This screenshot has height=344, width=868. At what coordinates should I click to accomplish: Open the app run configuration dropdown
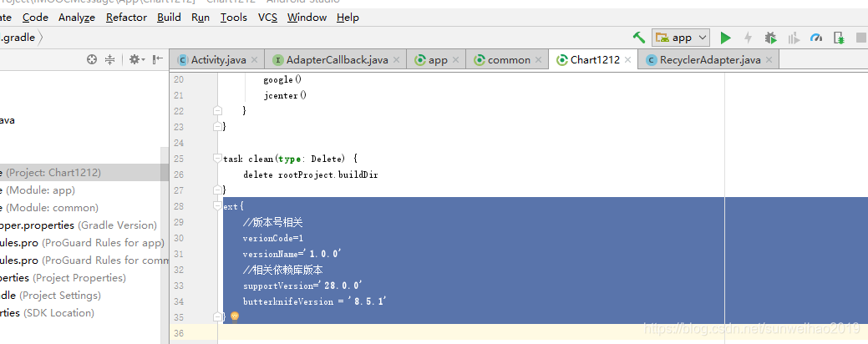point(681,38)
